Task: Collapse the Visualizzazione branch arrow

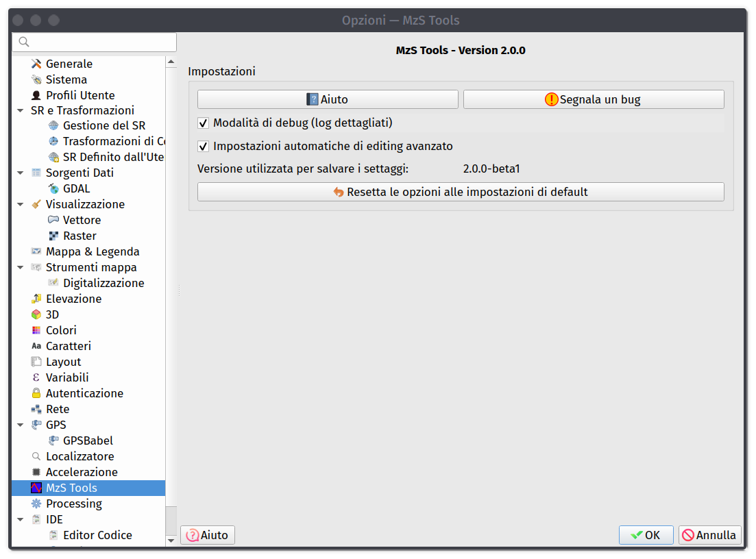Action: point(21,204)
